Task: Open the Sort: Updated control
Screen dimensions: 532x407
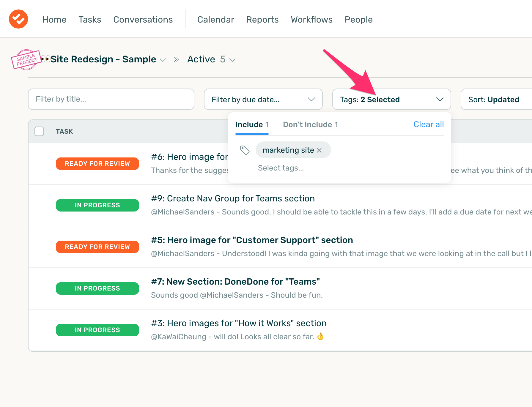Action: click(x=493, y=99)
